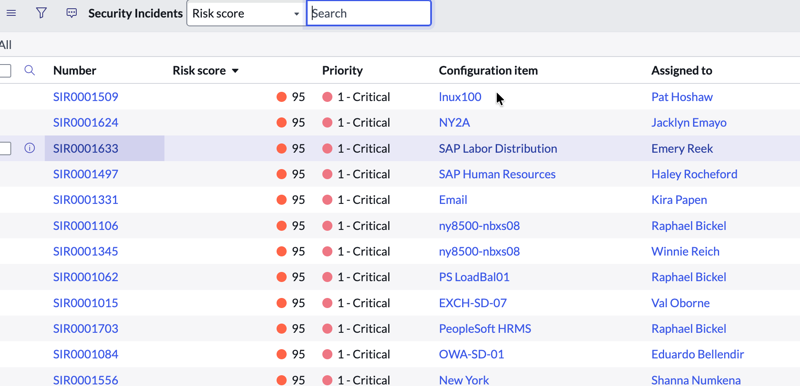
Task: Open assignee Shanna Numkena
Action: click(x=696, y=380)
